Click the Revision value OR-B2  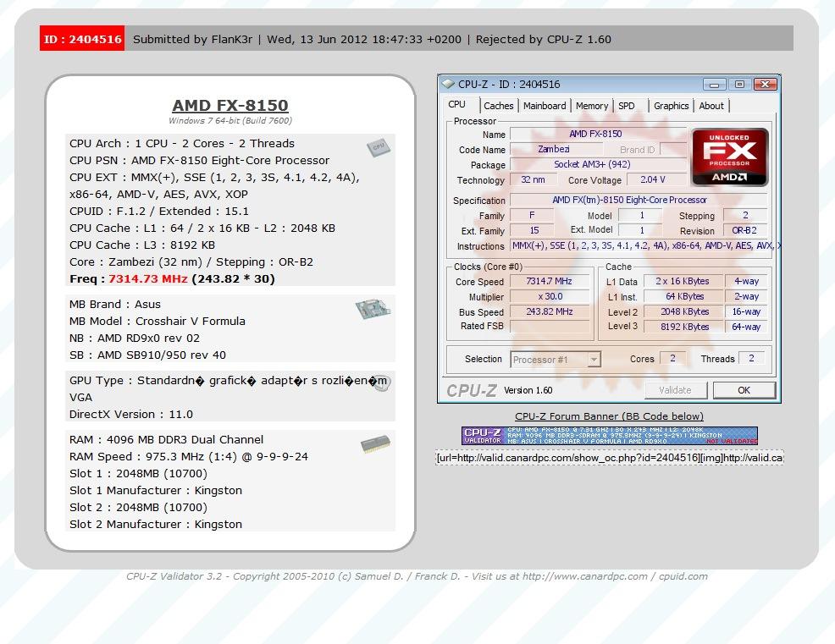pos(745,230)
